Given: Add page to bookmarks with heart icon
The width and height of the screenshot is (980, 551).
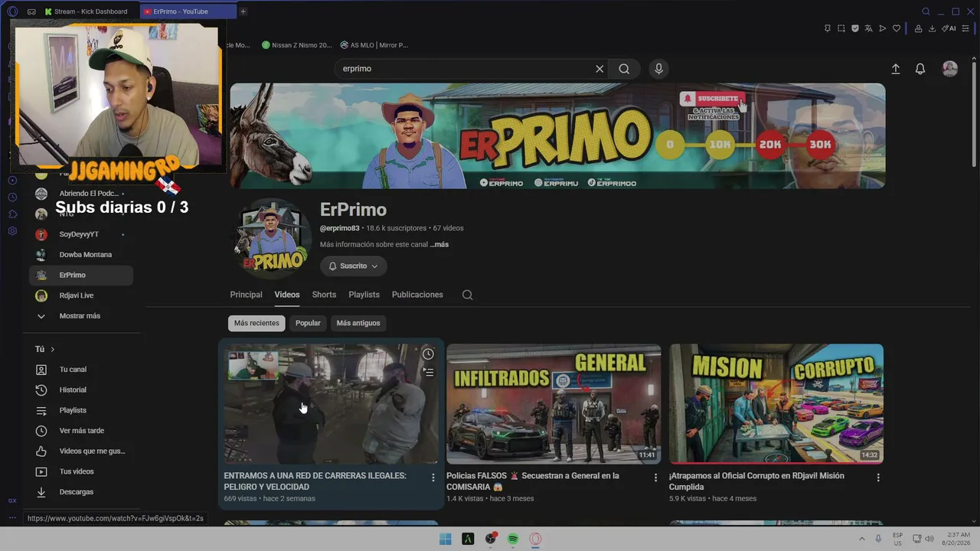Looking at the screenshot, I should pyautogui.click(x=897, y=28).
